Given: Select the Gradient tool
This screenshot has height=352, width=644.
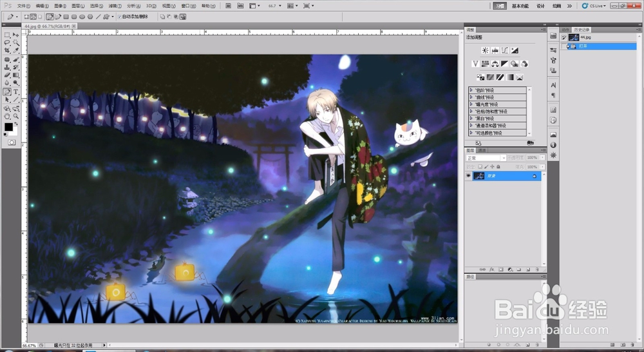Looking at the screenshot, I should tap(16, 75).
